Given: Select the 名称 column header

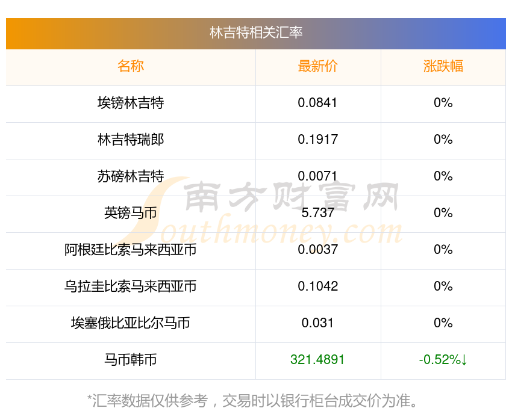Looking at the screenshot, I should [x=131, y=66].
